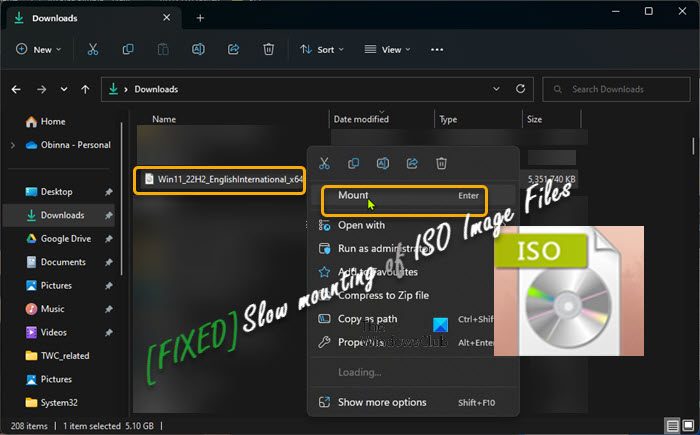Go forward with the right arrow
This screenshot has height=435, width=700.
[42, 89]
